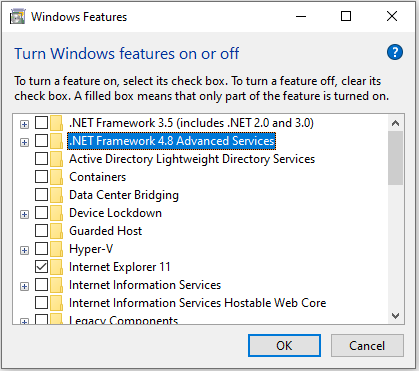Viewport: 419px width, 371px height.
Task: Close the Windows Features window
Action: pyautogui.click(x=392, y=16)
